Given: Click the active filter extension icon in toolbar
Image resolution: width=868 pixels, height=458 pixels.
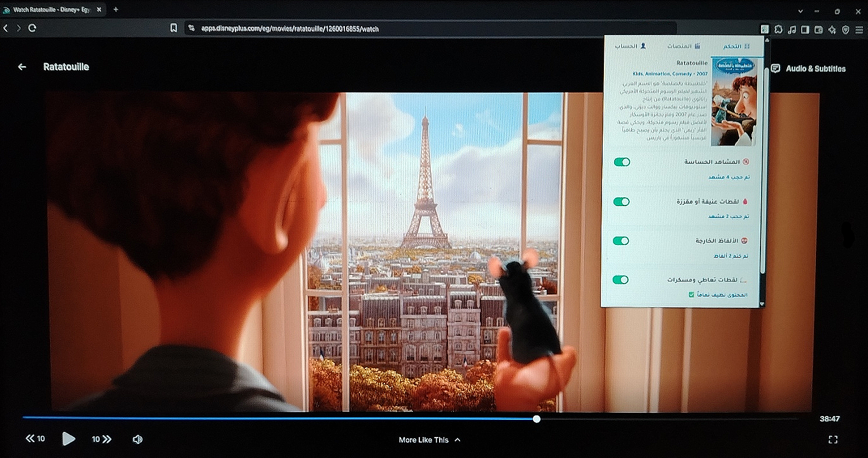Looking at the screenshot, I should point(765,29).
